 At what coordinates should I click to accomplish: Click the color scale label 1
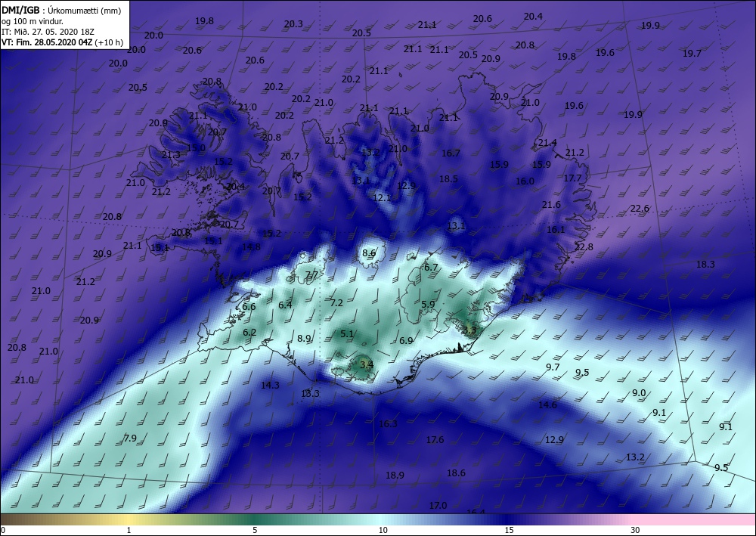[x=129, y=530]
